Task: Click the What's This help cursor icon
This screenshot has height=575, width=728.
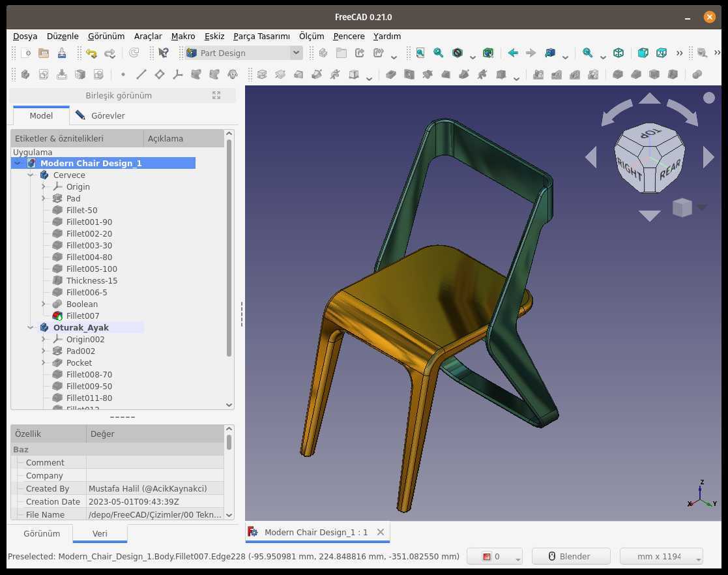Action: point(164,53)
